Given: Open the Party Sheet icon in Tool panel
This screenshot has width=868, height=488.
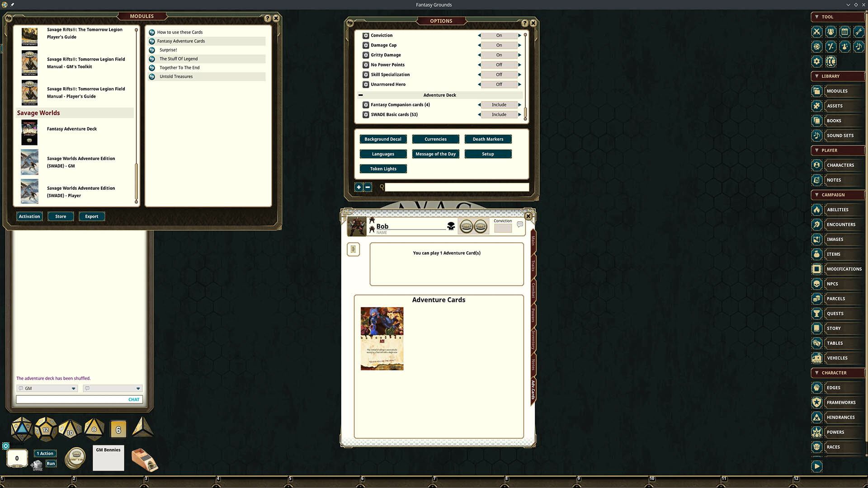Looking at the screenshot, I should (830, 32).
